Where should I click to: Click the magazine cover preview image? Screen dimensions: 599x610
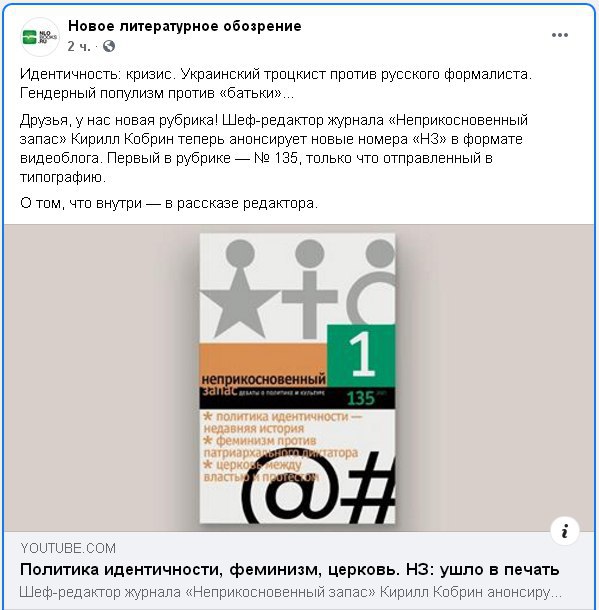point(297,378)
